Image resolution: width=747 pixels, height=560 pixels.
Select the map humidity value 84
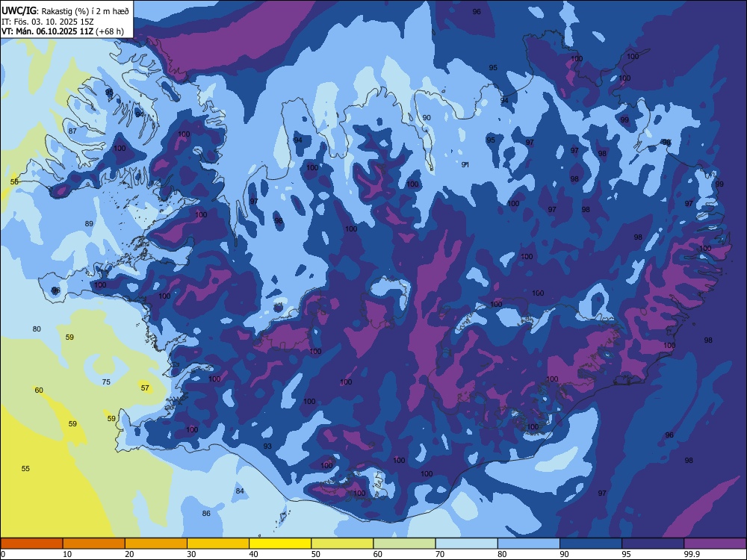(240, 491)
